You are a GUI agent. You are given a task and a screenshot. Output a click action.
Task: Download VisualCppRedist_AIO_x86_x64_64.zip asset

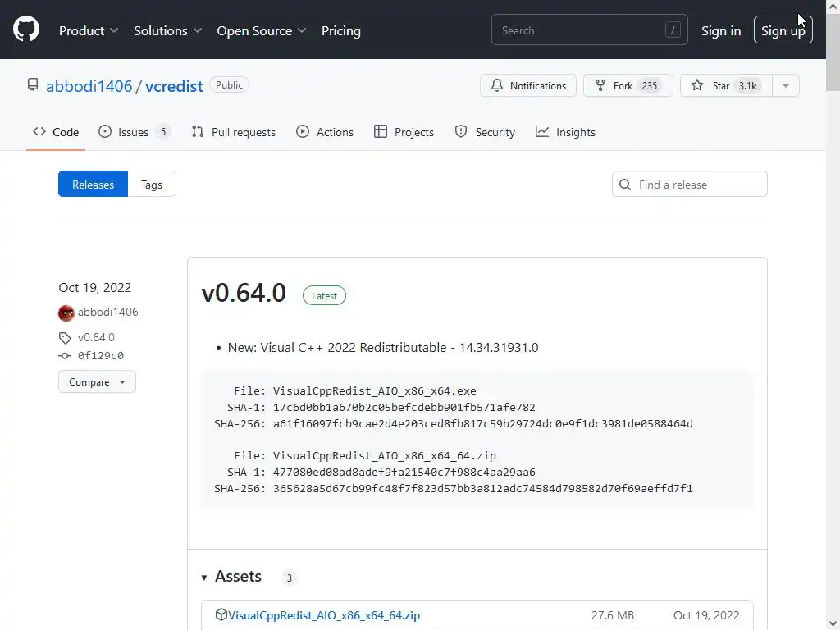click(324, 615)
